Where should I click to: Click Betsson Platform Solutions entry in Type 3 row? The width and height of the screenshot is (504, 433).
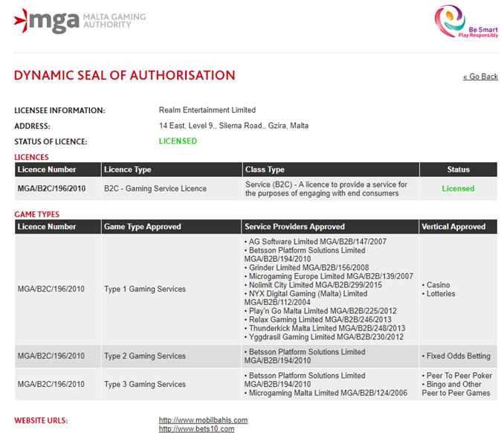click(x=305, y=380)
